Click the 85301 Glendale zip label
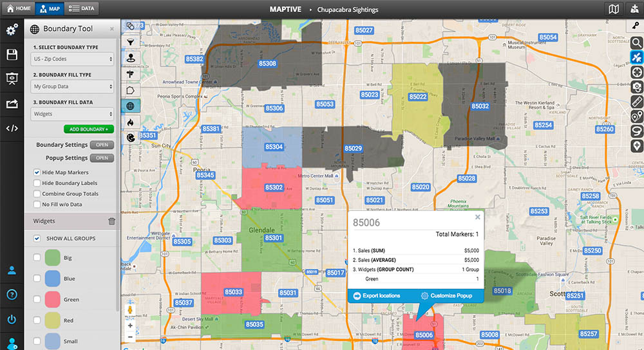644x350 pixels. (x=274, y=238)
